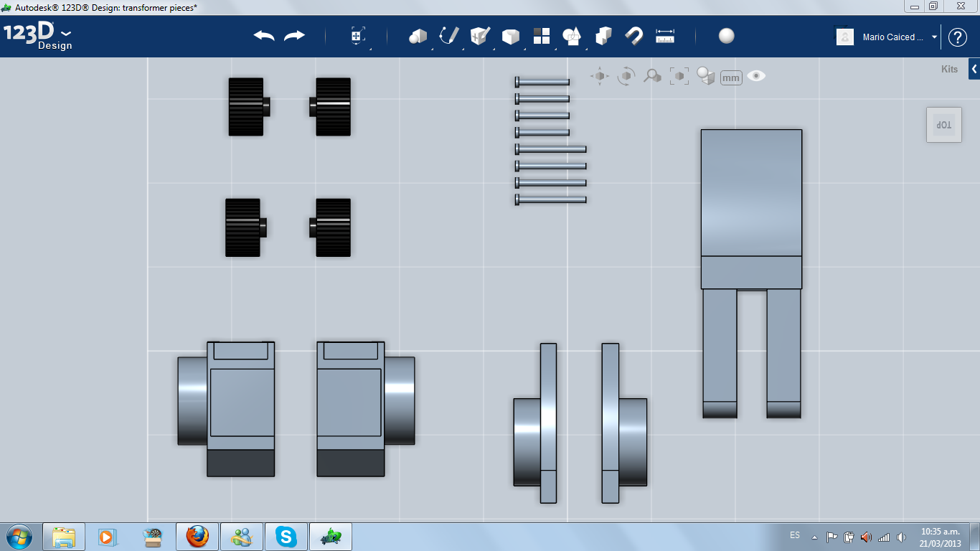Toggle the visibility eye icon
The height and width of the screenshot is (551, 980).
point(756,75)
